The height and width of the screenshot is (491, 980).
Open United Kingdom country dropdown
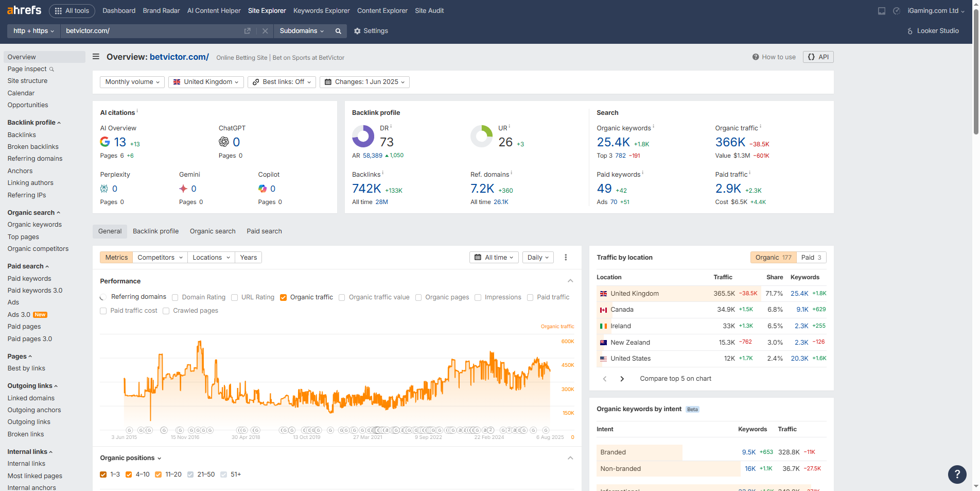click(206, 82)
